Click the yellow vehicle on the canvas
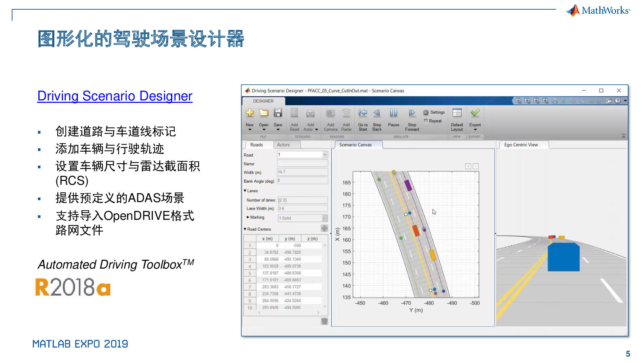Viewport: 644px width, 363px height. 433,255
